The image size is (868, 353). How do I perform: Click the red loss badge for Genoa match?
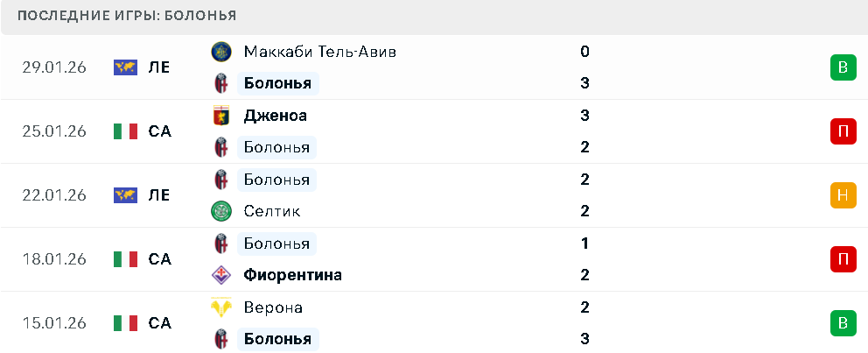pyautogui.click(x=843, y=131)
